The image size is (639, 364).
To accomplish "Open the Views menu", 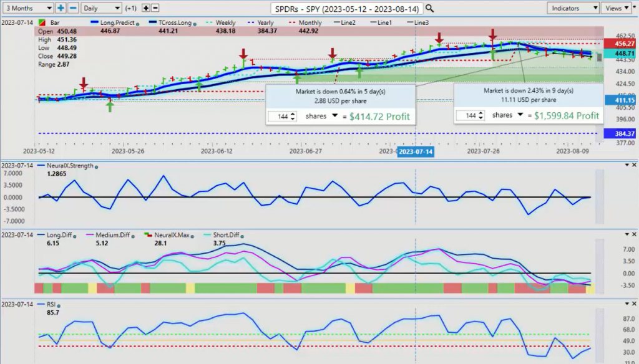I will pos(618,8).
